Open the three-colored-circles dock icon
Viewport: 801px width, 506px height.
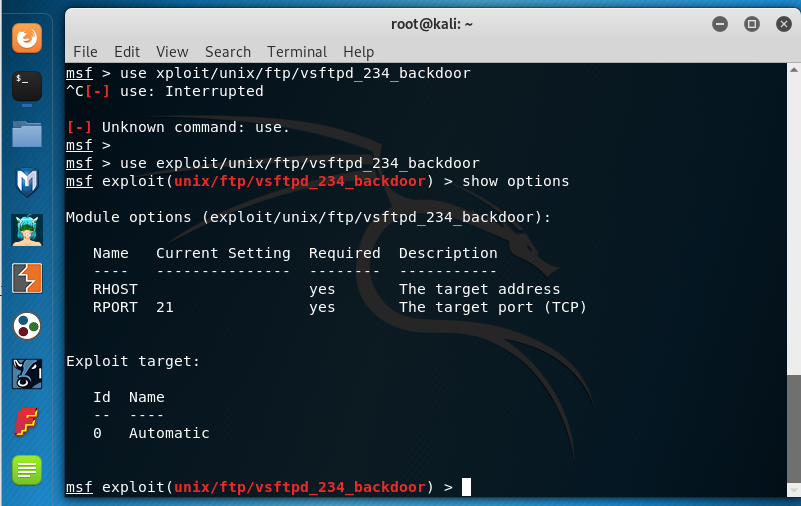(x=27, y=326)
